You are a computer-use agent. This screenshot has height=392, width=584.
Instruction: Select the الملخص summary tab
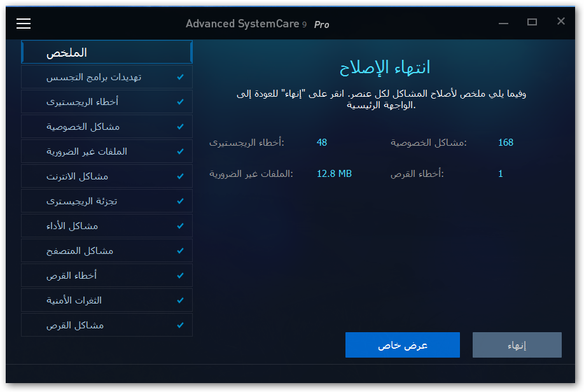point(106,52)
